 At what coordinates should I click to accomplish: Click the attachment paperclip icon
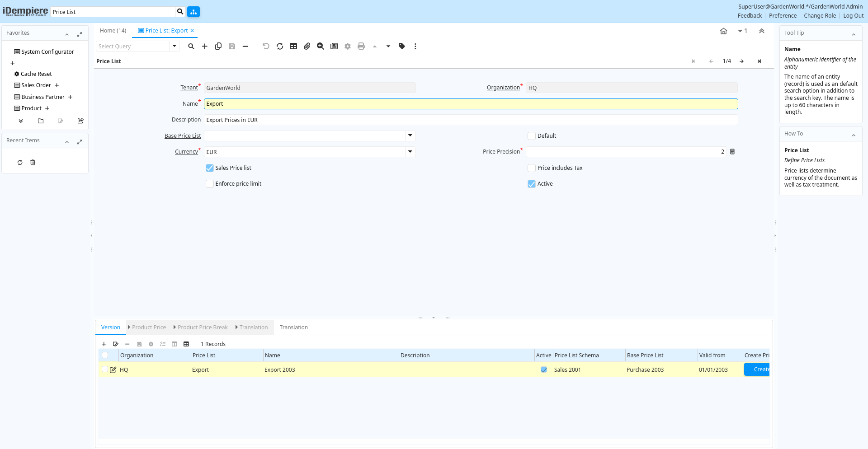[x=307, y=46]
